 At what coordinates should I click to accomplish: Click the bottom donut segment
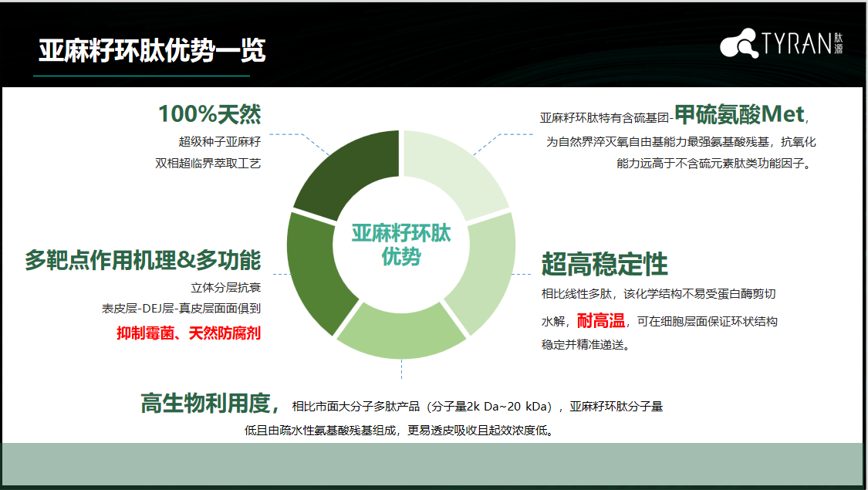pyautogui.click(x=401, y=335)
